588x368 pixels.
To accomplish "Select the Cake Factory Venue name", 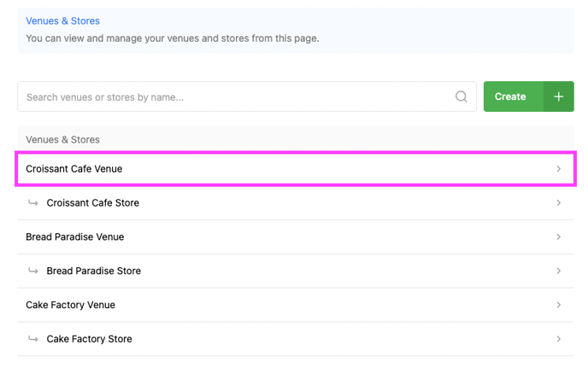I will pyautogui.click(x=70, y=305).
